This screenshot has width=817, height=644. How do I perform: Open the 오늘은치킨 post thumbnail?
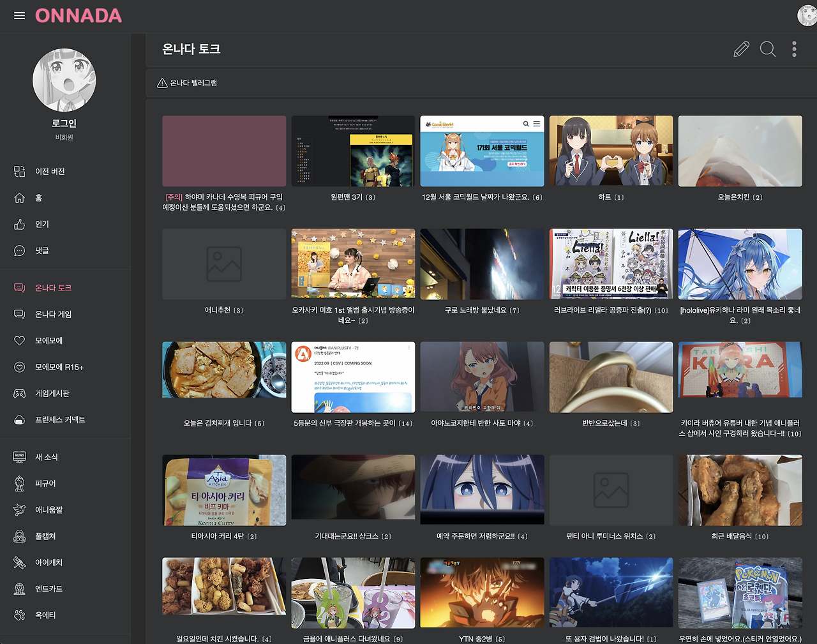point(740,151)
